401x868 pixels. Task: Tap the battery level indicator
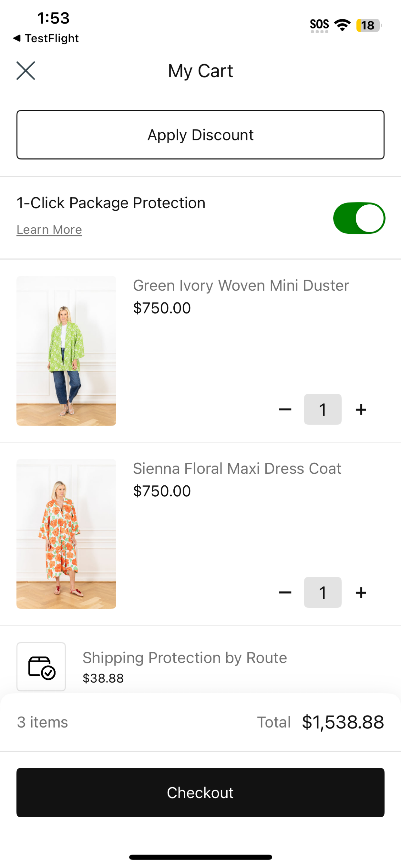tap(369, 25)
